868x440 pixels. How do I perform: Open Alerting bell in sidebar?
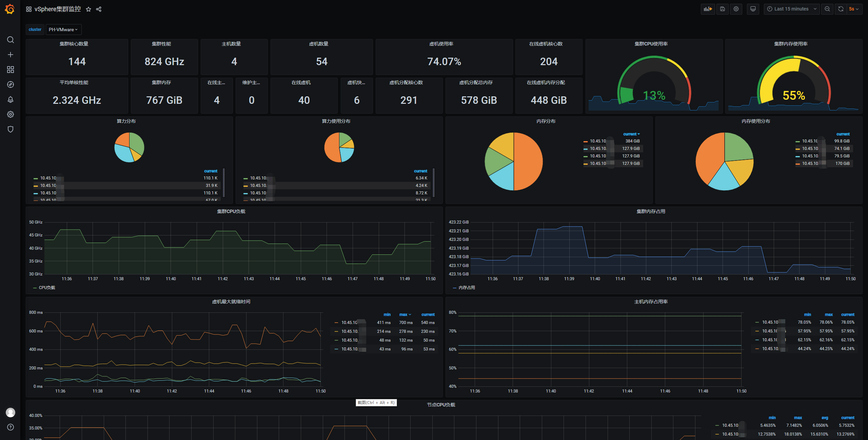[x=11, y=99]
